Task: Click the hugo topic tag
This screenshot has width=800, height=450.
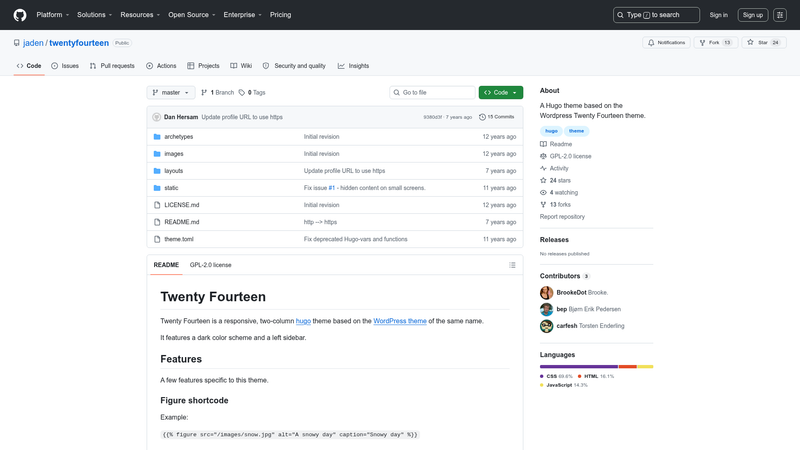Action: [x=551, y=131]
